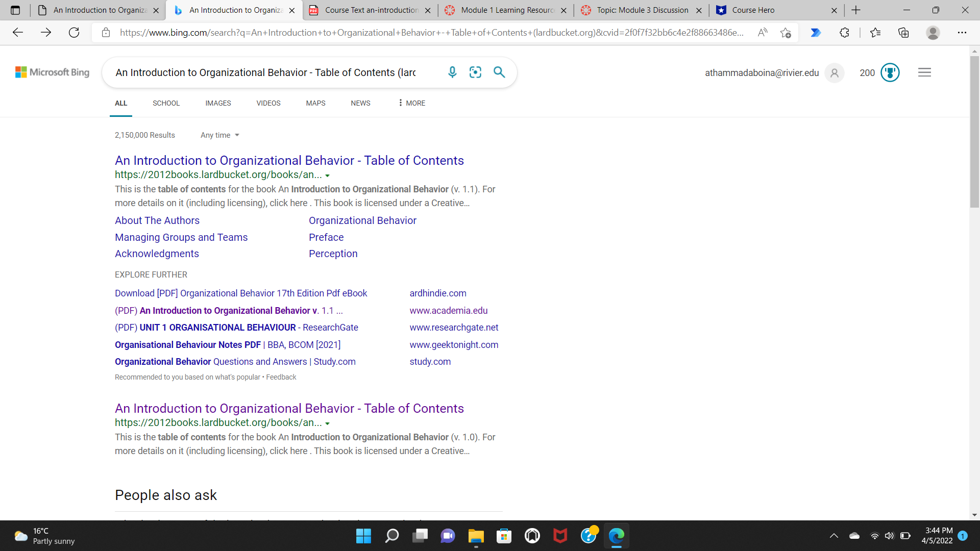Open Bing hamburger settings menu

pyautogui.click(x=924, y=72)
